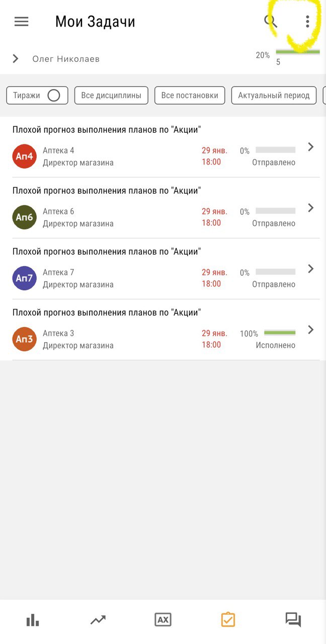Screen dimensions: 326x644
Task: Expand the Олег Николаев row
Action: pyautogui.click(x=16, y=59)
